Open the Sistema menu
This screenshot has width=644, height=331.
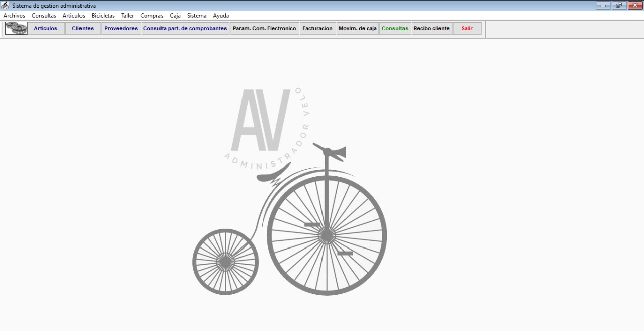[x=197, y=16]
